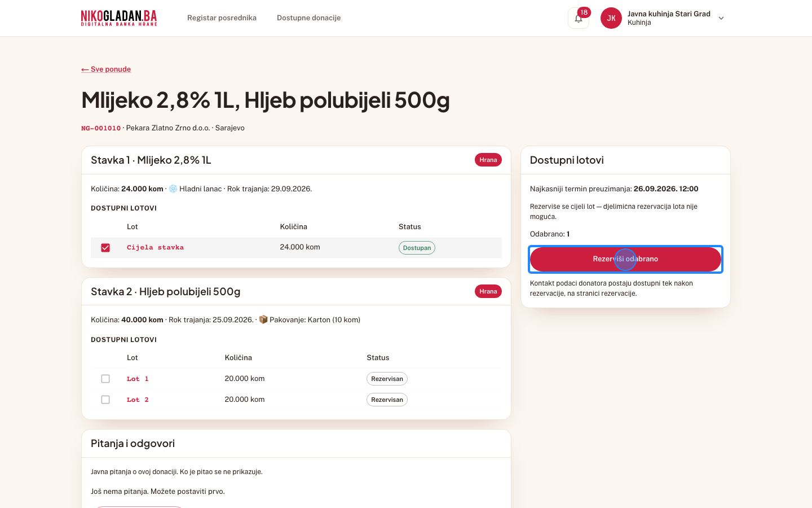Click the Stavka 1 · Mlijeko 2,8% 1L heading

point(151,160)
